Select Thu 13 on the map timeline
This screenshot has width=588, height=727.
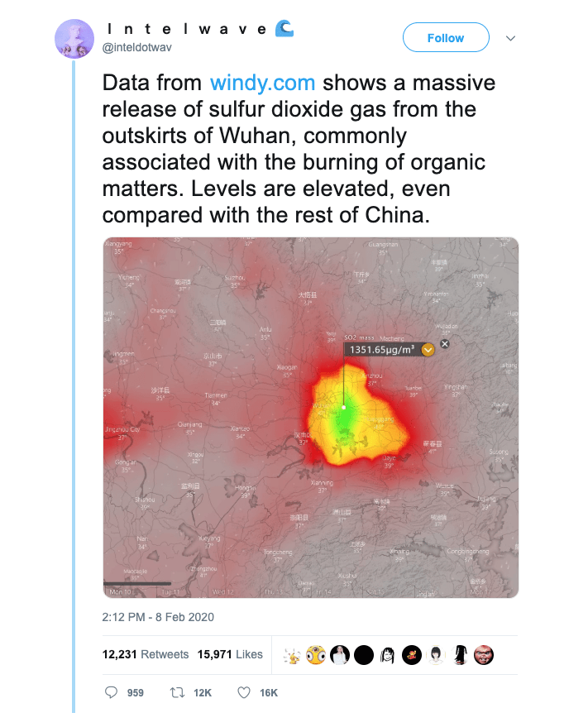(275, 592)
